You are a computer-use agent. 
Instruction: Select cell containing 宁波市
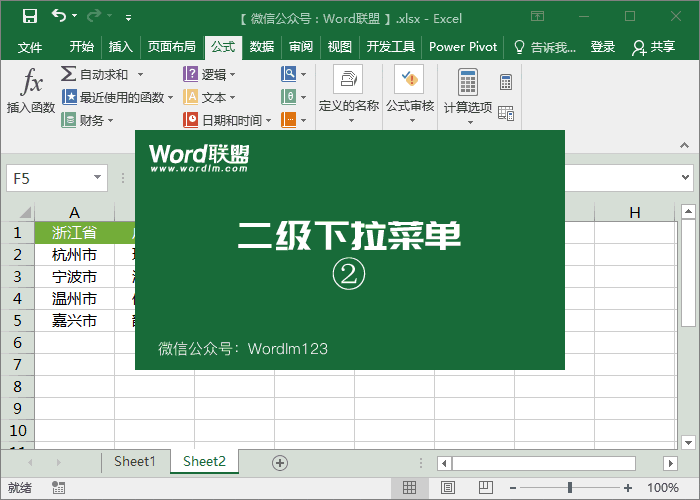pos(75,276)
